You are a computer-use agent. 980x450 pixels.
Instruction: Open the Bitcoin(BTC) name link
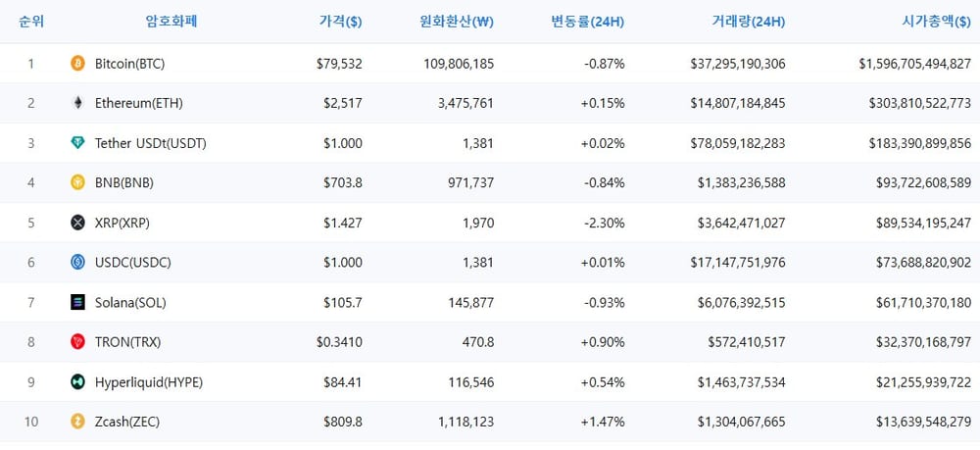(130, 64)
